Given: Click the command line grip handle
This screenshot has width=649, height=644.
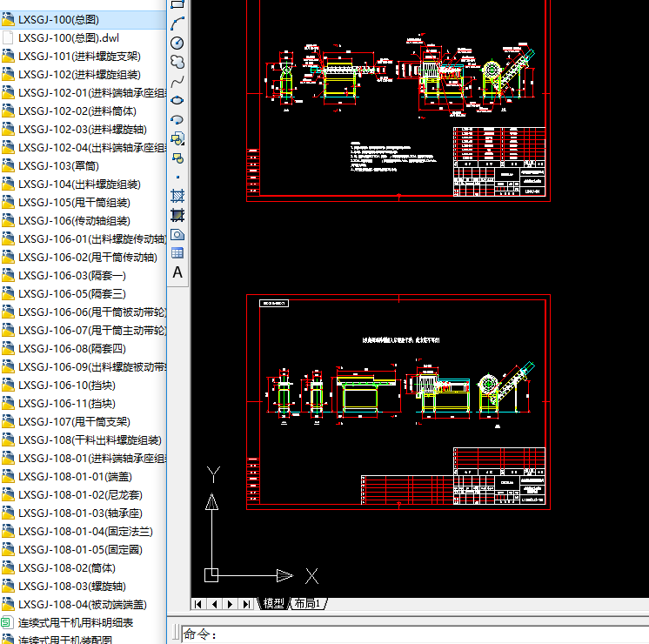Looking at the screenshot, I should tap(176, 634).
